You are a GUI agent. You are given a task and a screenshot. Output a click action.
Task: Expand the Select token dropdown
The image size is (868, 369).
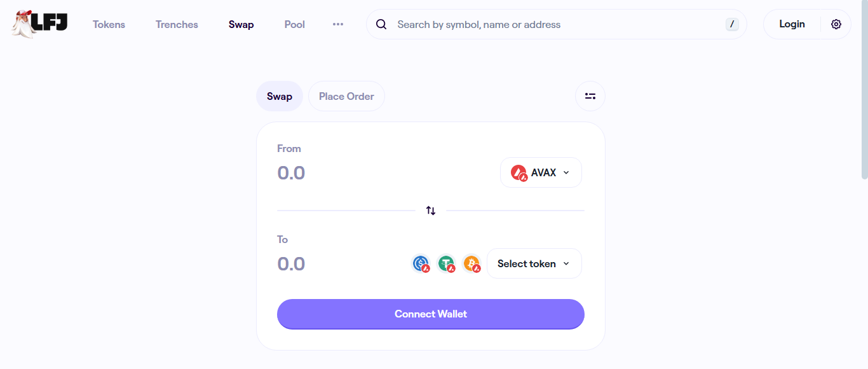(534, 263)
